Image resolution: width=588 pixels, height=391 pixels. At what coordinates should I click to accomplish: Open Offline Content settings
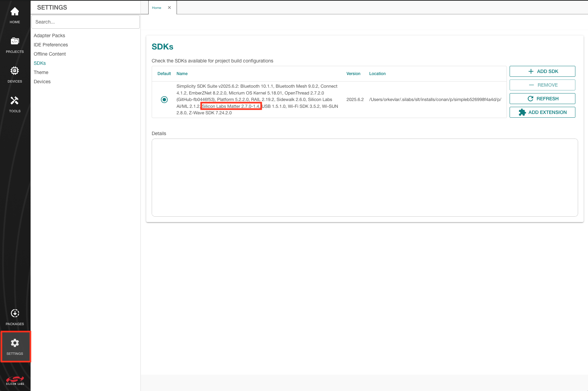coord(49,54)
